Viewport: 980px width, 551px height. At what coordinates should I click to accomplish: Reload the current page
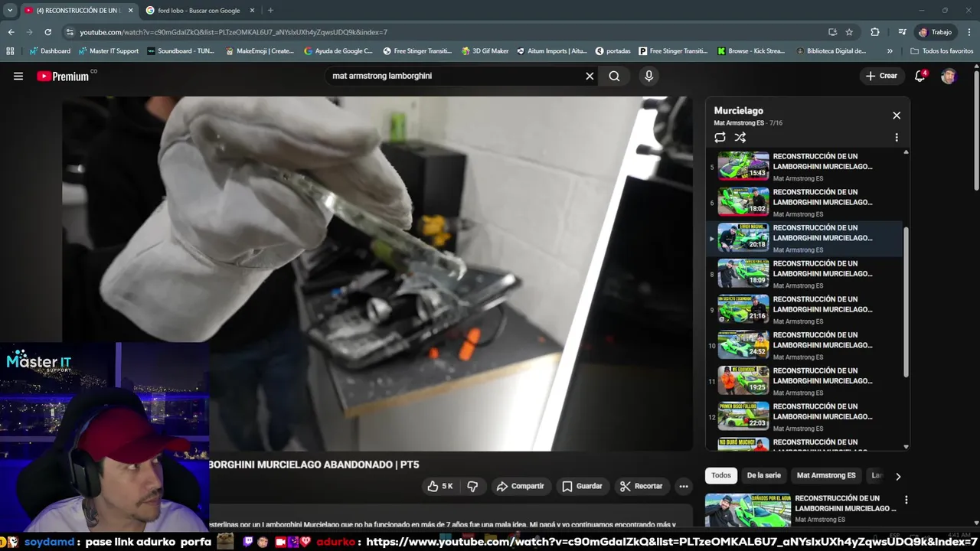pyautogui.click(x=47, y=32)
